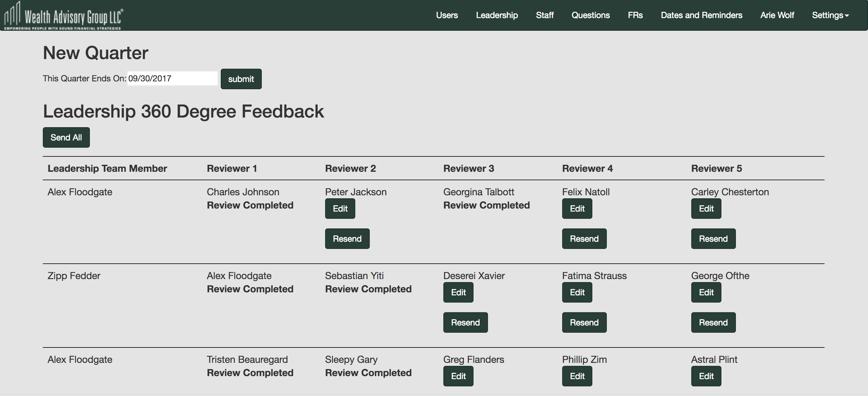Resend review request to Peter Jackson
This screenshot has height=396, width=868.
[347, 239]
